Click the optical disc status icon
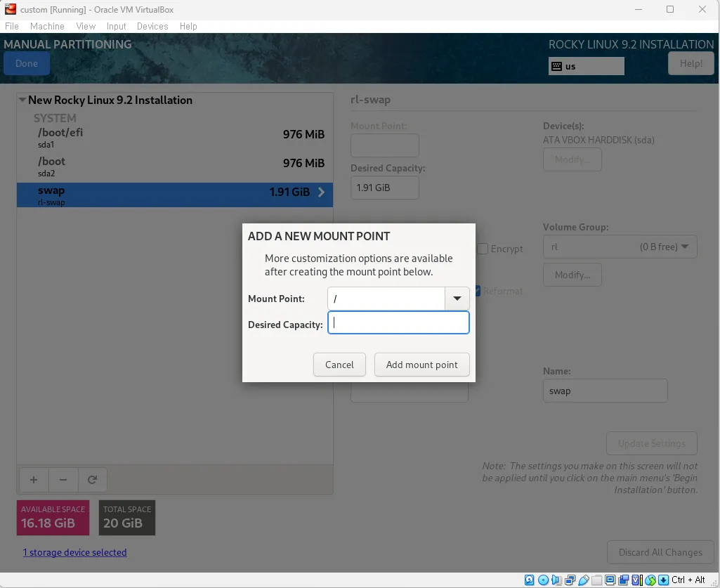The image size is (720, 588). click(543, 580)
